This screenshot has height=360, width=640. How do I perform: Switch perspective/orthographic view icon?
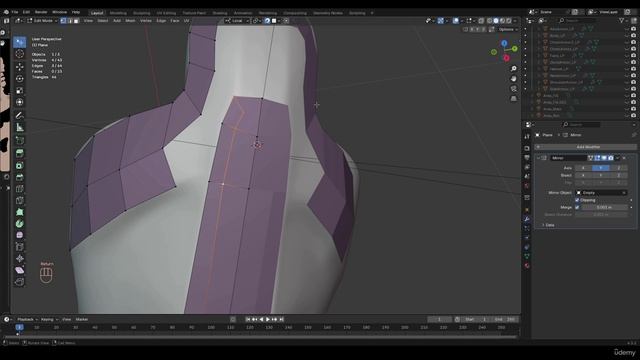coord(513,98)
